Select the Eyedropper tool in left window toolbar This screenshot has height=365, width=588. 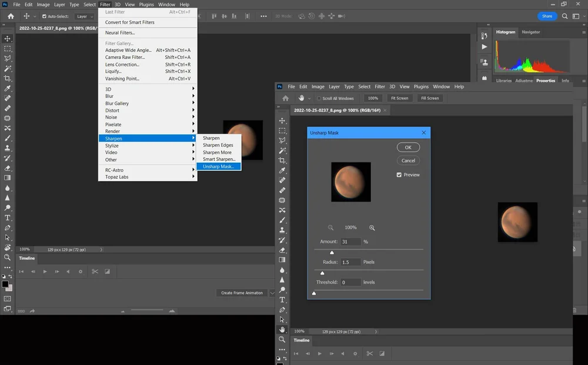[7, 88]
